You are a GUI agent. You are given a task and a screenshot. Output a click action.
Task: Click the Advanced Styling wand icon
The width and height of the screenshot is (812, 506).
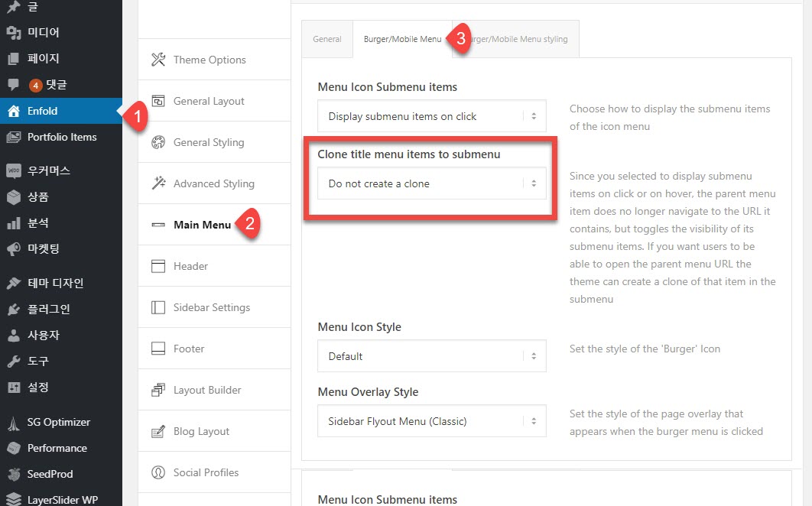click(158, 183)
